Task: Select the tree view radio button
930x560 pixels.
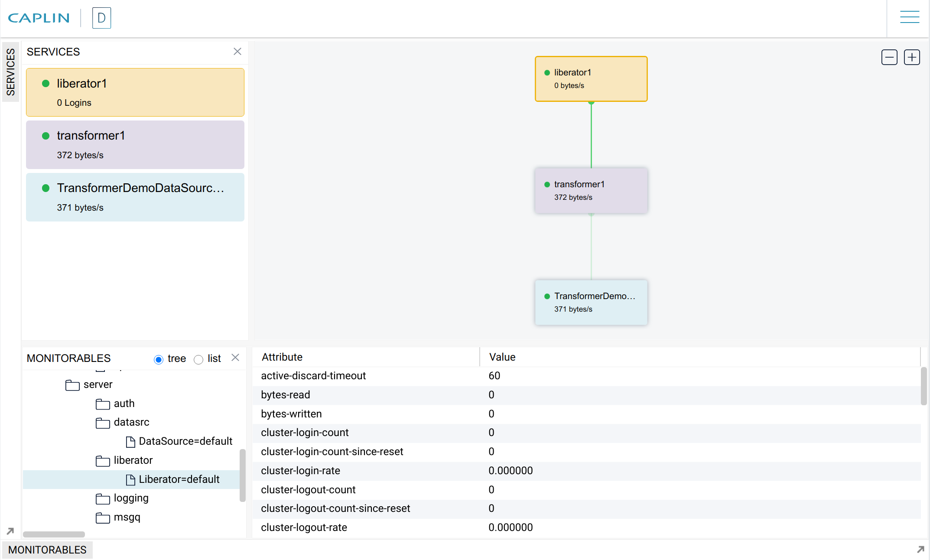Action: tap(159, 359)
